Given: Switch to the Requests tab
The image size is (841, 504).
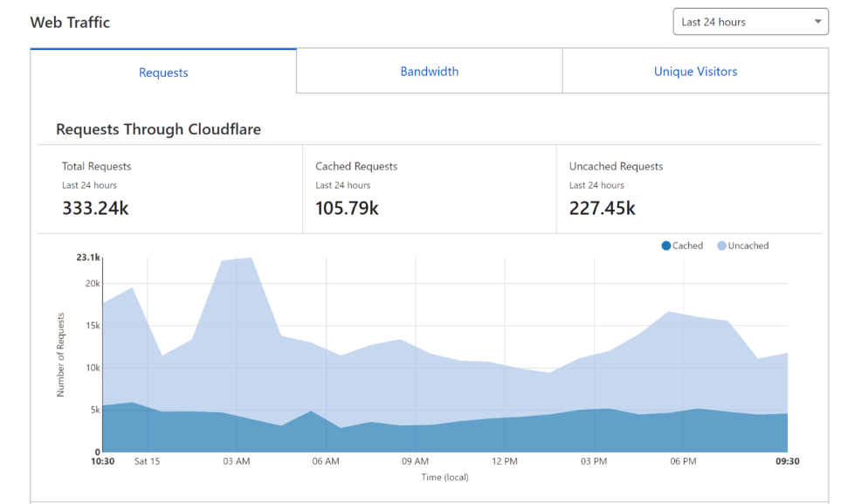Looking at the screenshot, I should point(163,72).
